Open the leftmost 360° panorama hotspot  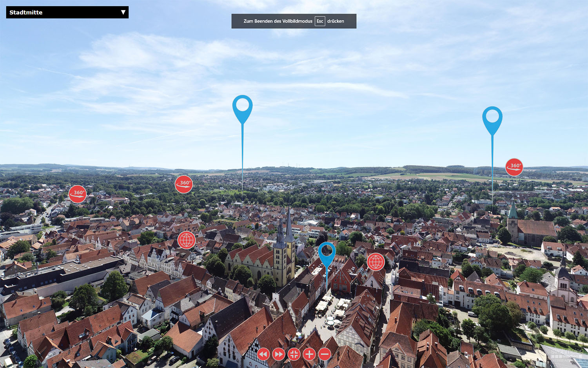[x=78, y=194]
